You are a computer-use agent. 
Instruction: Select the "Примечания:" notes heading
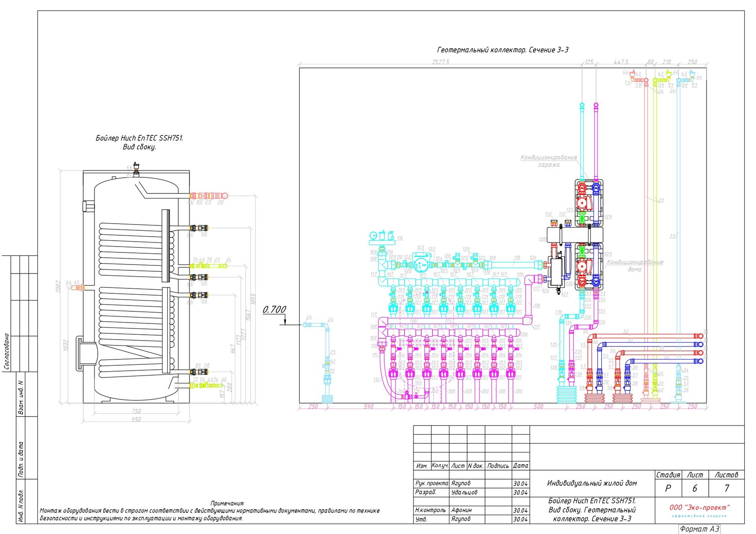[x=227, y=503]
